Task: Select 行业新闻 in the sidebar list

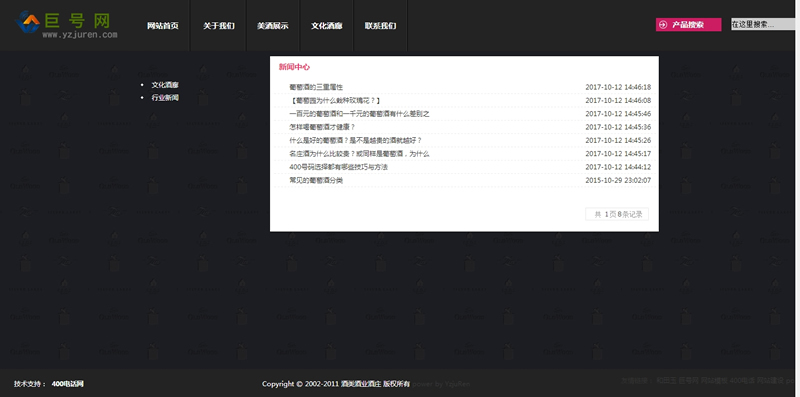Action: (x=165, y=97)
